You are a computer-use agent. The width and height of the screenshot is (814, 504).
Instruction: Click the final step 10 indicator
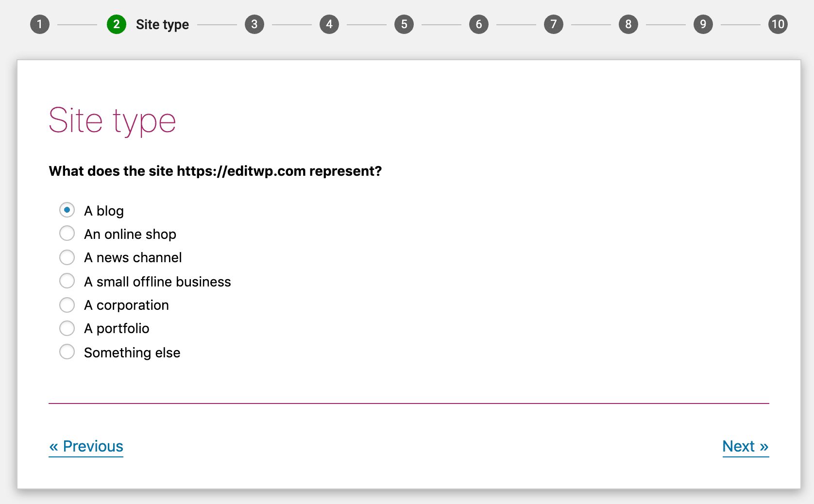[x=778, y=24]
